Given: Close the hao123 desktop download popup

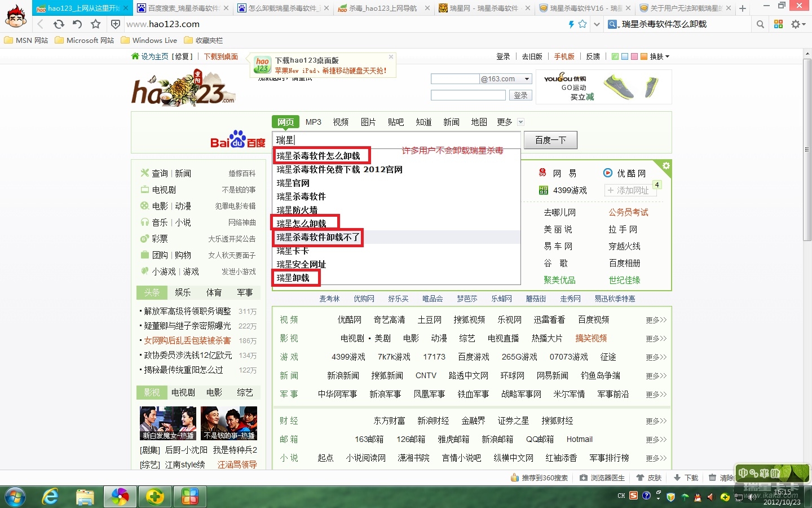Looking at the screenshot, I should (x=391, y=57).
